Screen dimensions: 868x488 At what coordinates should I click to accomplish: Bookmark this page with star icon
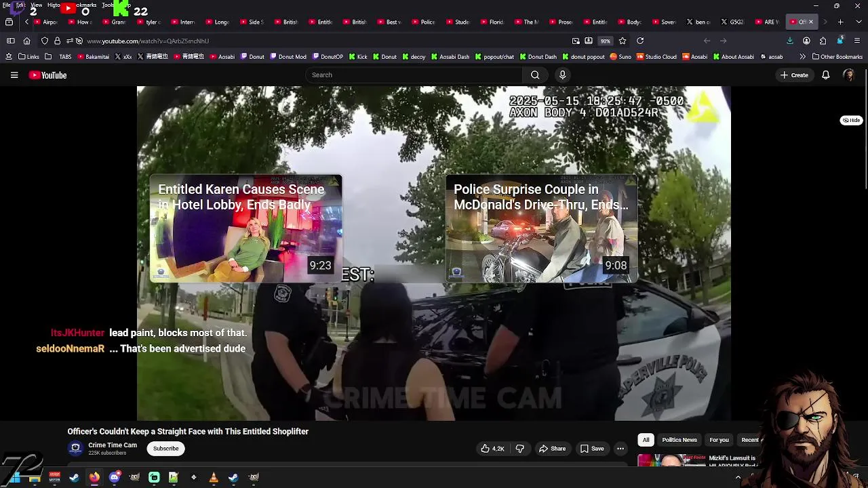tap(623, 41)
